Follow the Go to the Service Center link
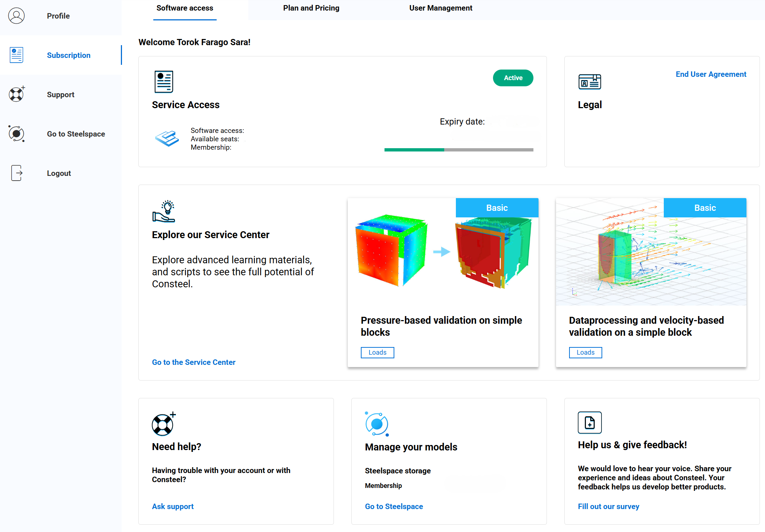765x532 pixels. 194,362
